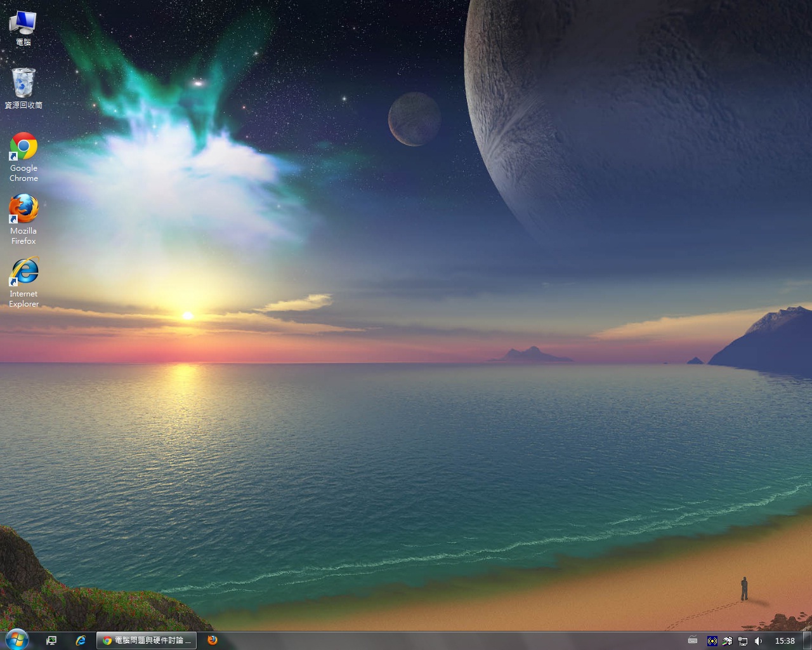The image size is (812, 650).
Task: Select the Internet Explorer desktop shortcut
Action: click(x=23, y=282)
